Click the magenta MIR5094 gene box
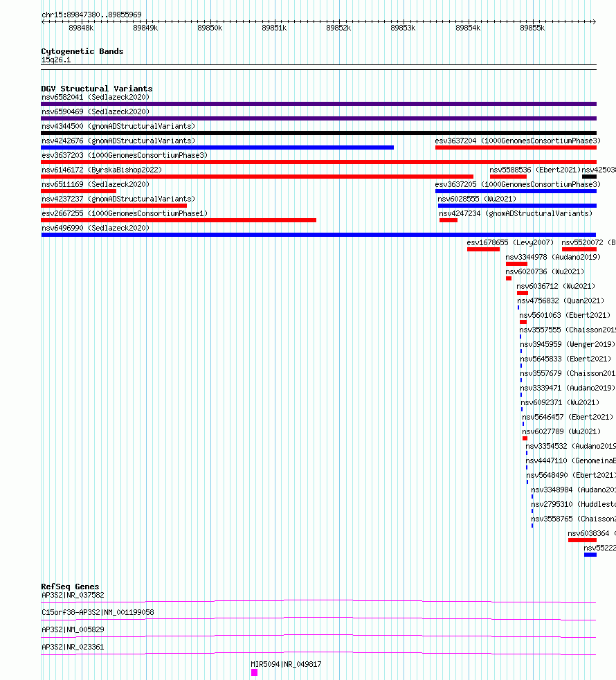This screenshot has width=616, height=680. 254,672
